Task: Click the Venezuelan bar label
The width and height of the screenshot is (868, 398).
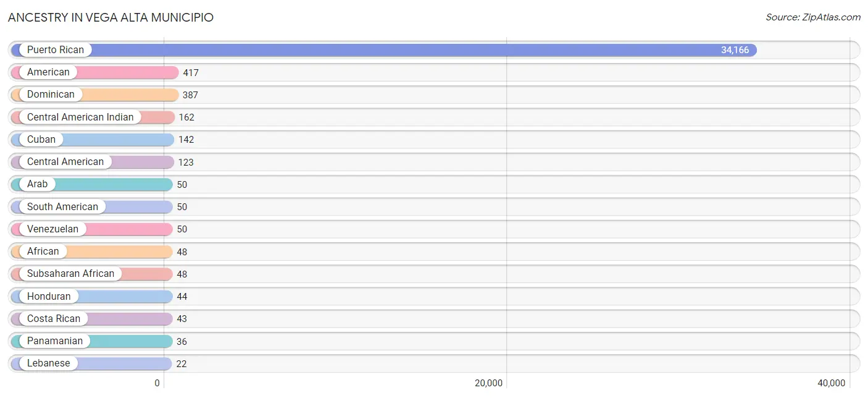Action: (52, 229)
